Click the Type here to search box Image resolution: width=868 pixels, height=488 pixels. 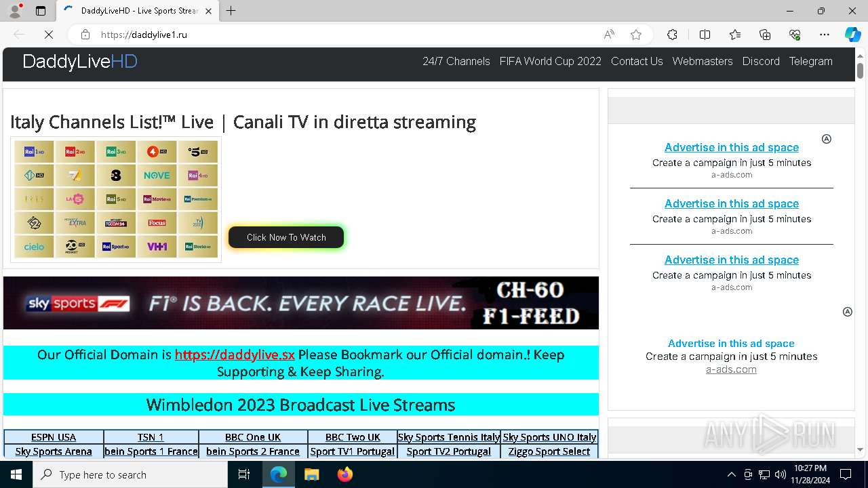pos(130,474)
